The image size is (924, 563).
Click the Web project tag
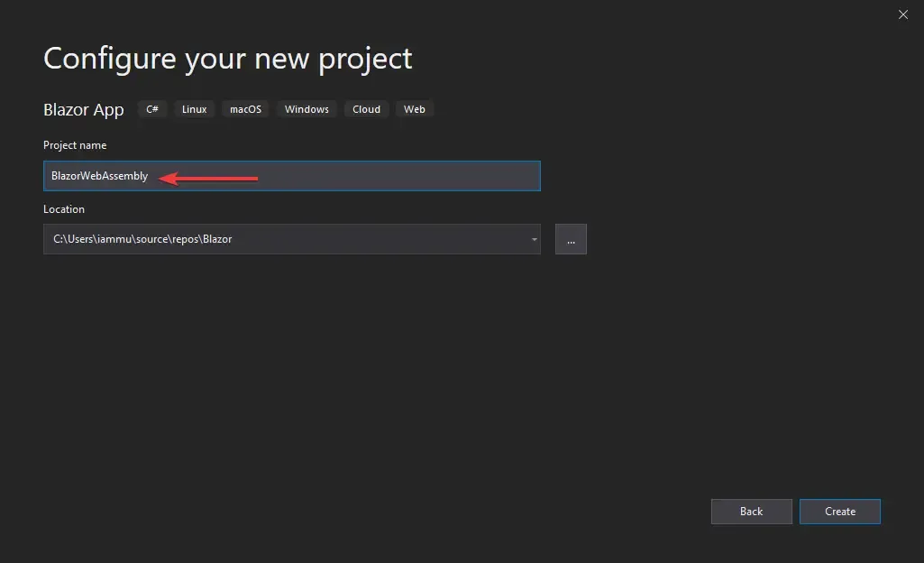415,108
